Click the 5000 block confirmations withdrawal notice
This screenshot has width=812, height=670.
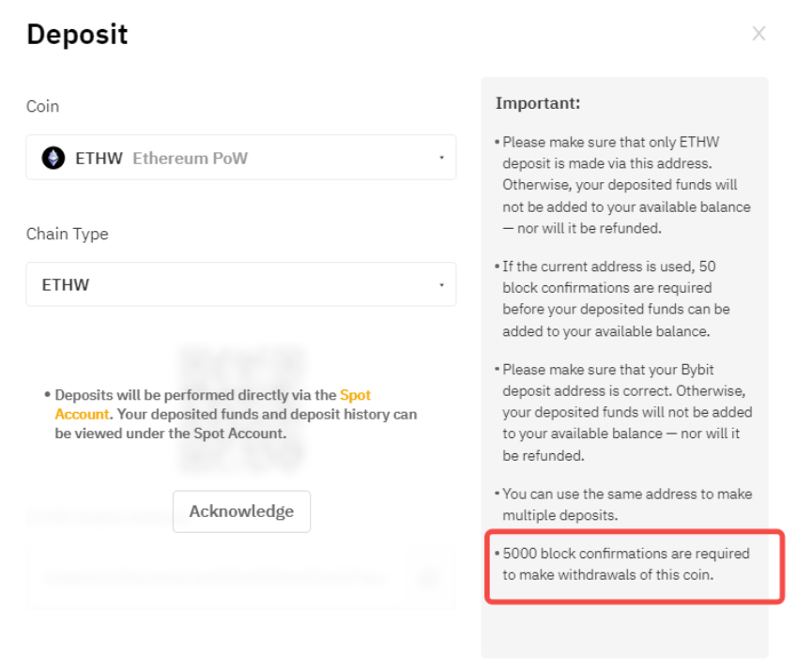tap(625, 564)
